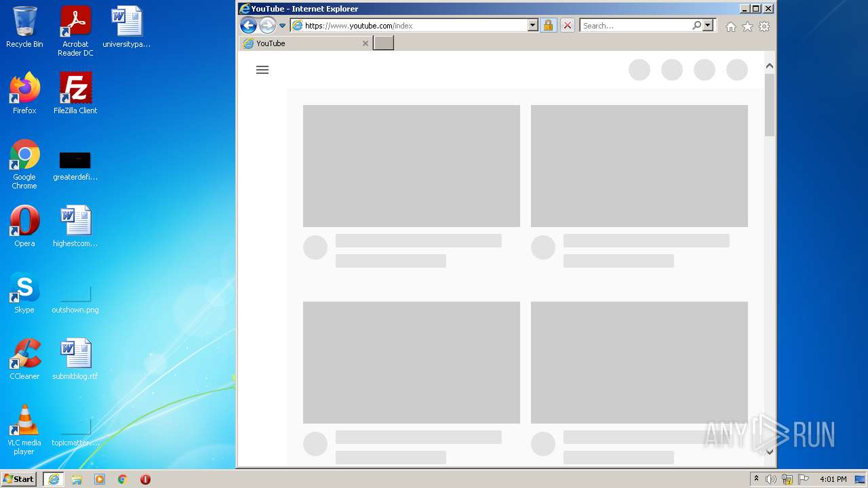Launch Opera from the taskbar
868x488 pixels.
145,479
